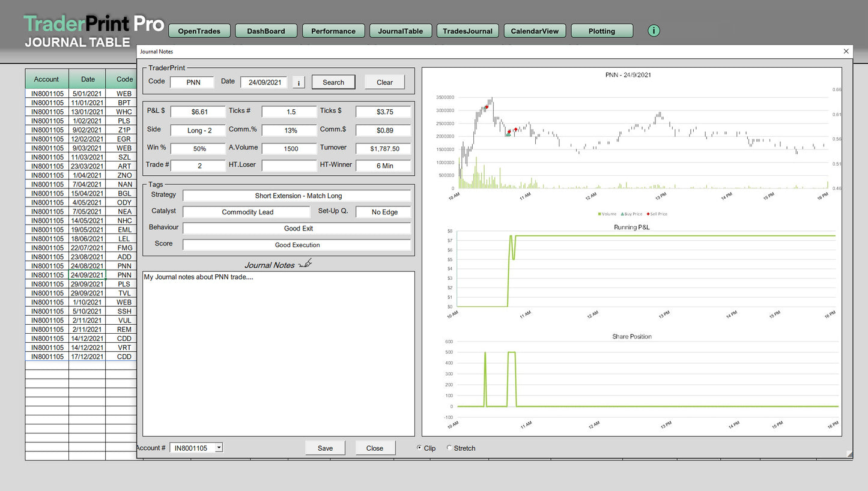Screen dimensions: 868x491
Task: Click the Sell Price legend entry
Action: click(657, 214)
